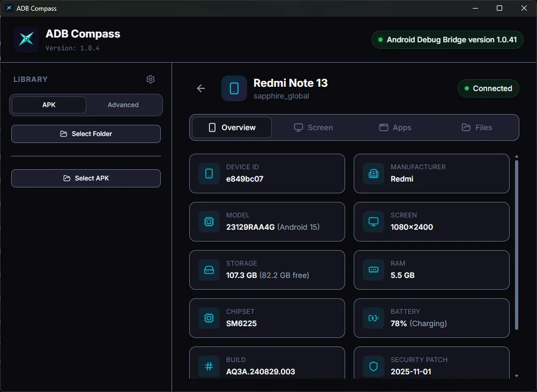Switch to the Advanced tab

(x=123, y=105)
